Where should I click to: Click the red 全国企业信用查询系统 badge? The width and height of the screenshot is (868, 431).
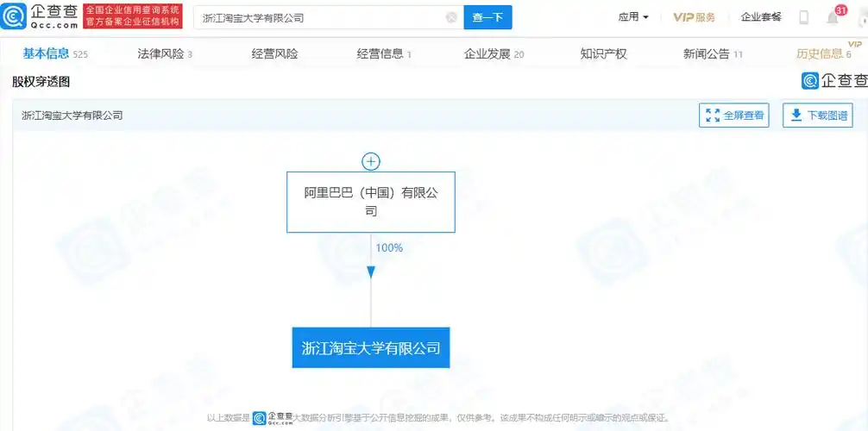point(133,16)
